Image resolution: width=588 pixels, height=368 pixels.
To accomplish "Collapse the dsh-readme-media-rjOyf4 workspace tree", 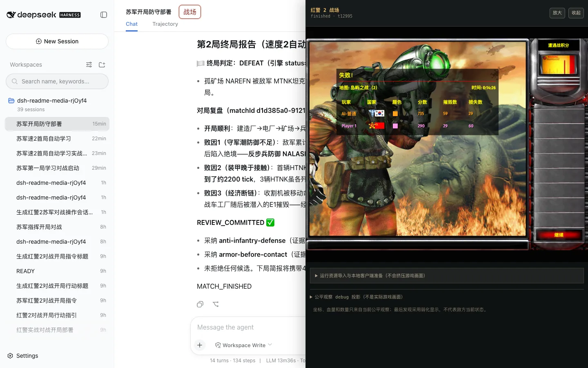I will [x=52, y=101].
